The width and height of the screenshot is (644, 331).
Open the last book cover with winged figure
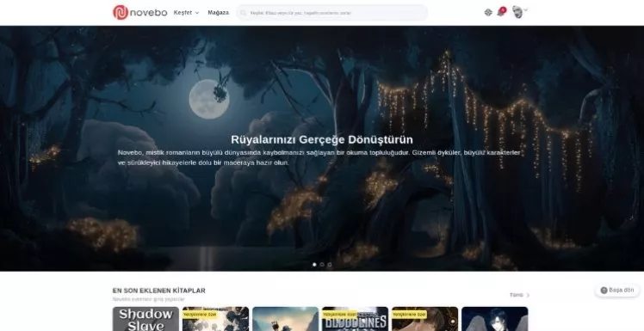[x=495, y=319]
